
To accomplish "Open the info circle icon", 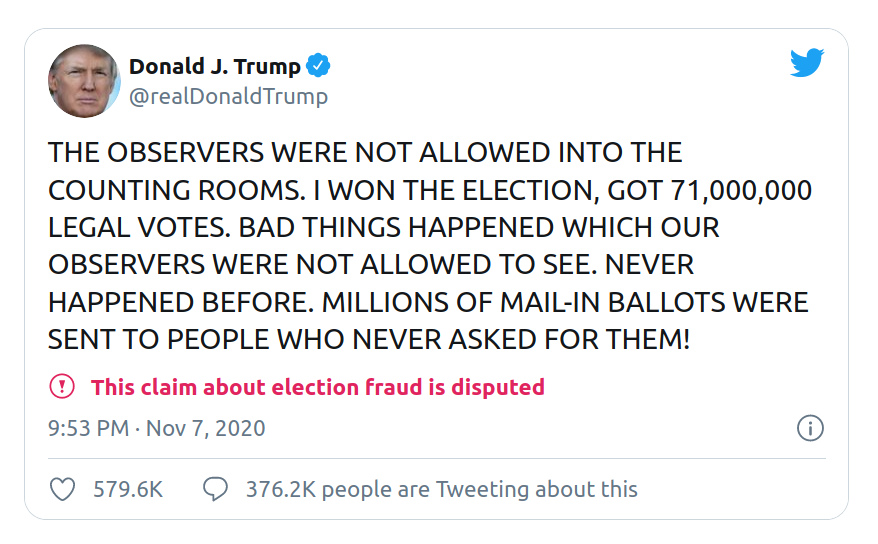I will [x=810, y=428].
